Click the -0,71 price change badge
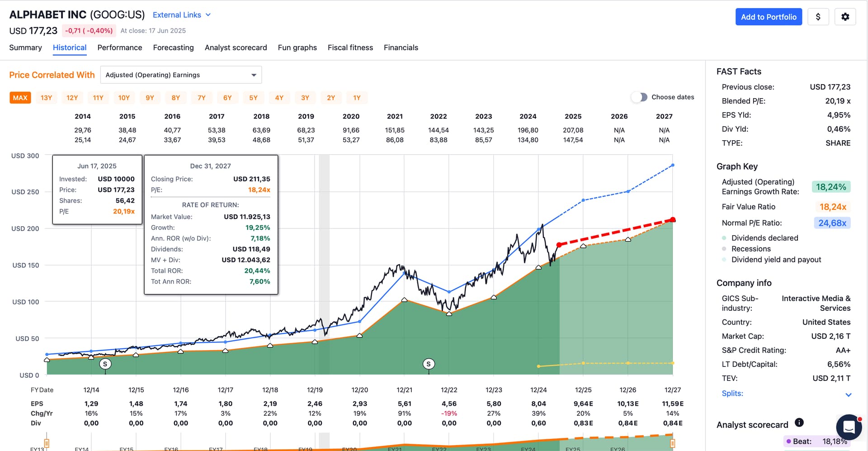868x451 pixels. pos(89,31)
